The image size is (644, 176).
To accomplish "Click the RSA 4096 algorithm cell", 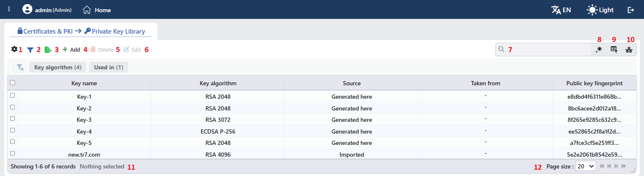I will 218,155.
